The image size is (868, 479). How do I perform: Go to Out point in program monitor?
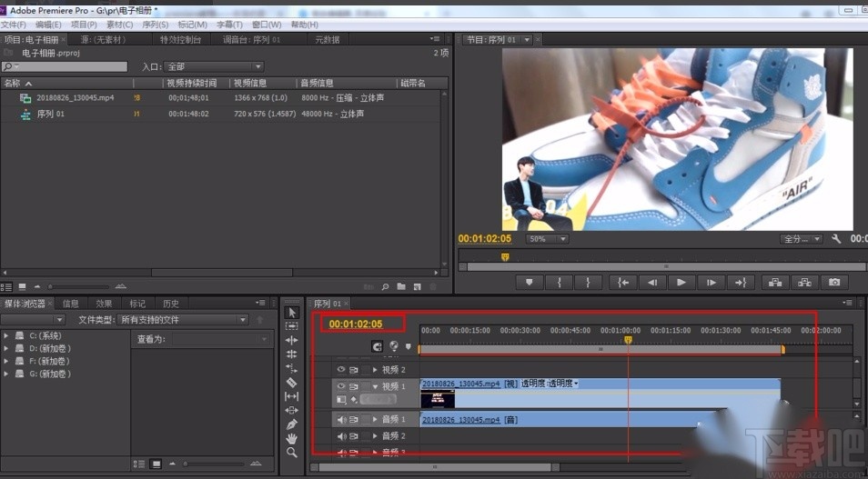point(741,282)
